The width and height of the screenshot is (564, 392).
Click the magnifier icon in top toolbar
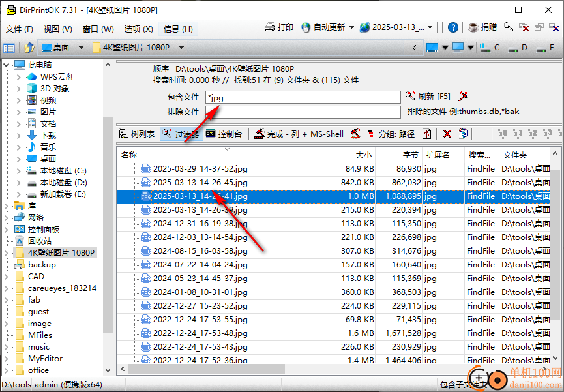508,27
